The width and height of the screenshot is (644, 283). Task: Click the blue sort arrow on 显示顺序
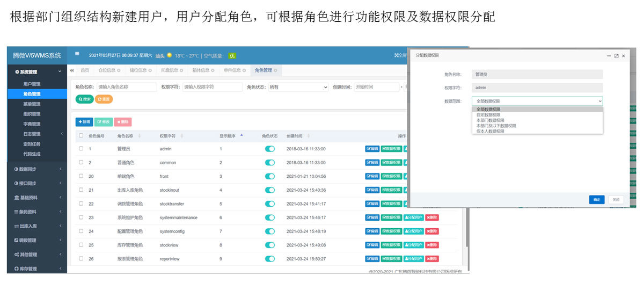pos(241,135)
